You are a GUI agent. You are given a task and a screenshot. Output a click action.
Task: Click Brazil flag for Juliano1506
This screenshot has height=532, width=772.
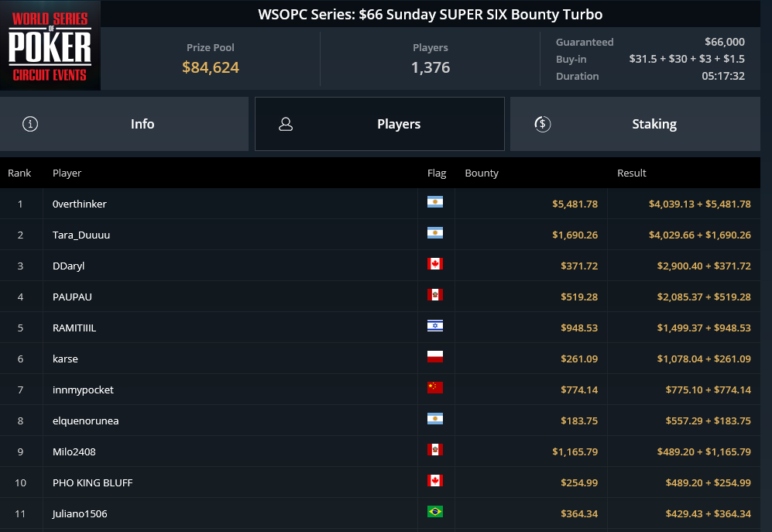[x=435, y=512]
